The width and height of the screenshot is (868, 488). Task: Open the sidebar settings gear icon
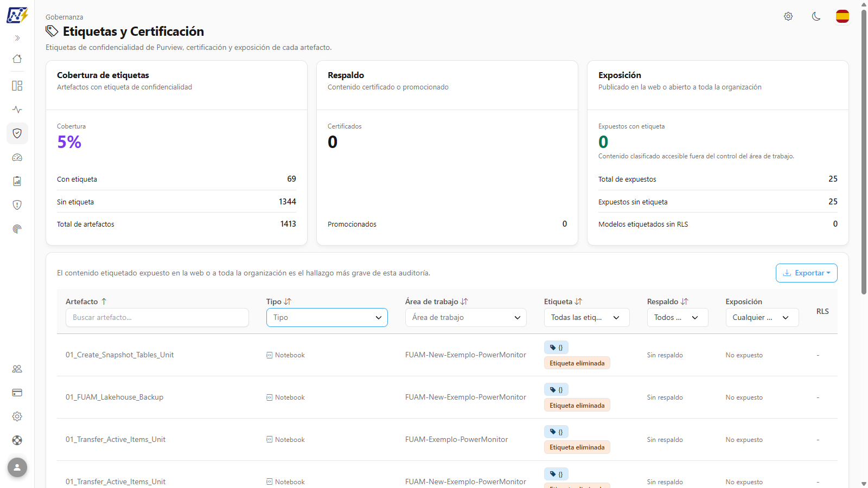point(17,416)
